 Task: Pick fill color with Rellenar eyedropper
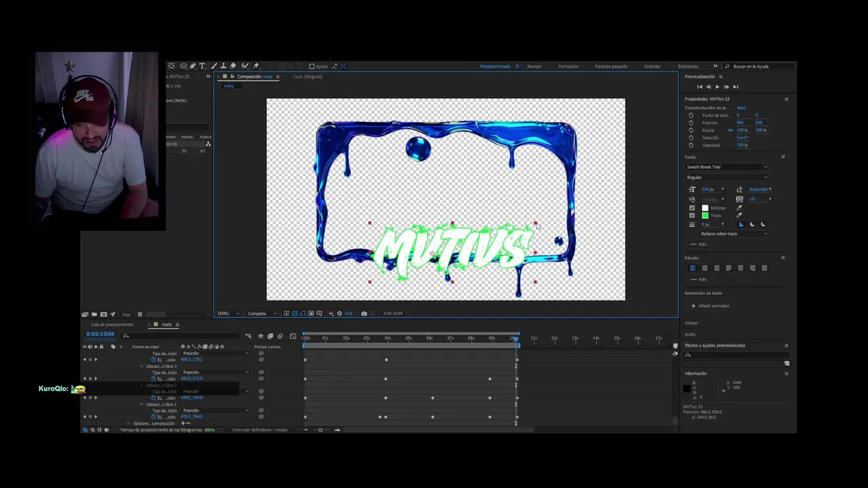pos(739,207)
